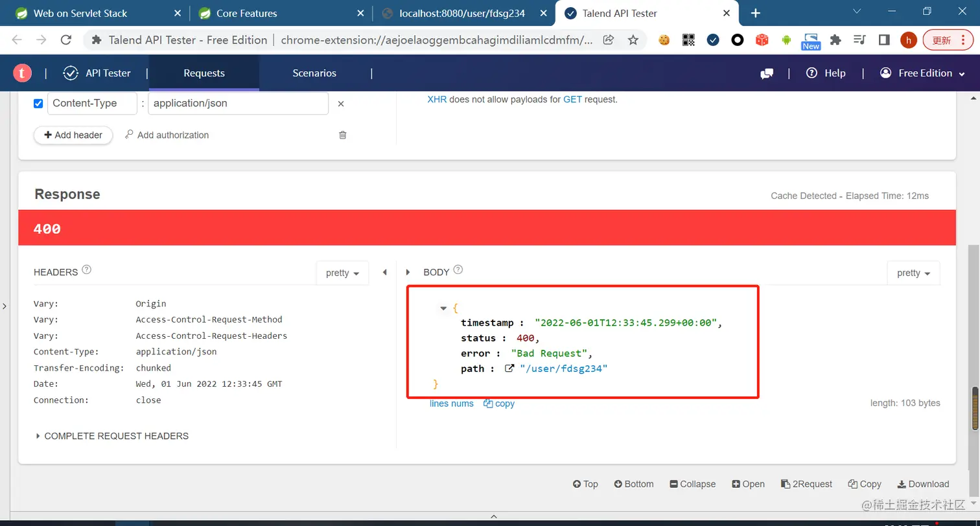Open a new browser tab
The height and width of the screenshot is (526, 980).
755,13
